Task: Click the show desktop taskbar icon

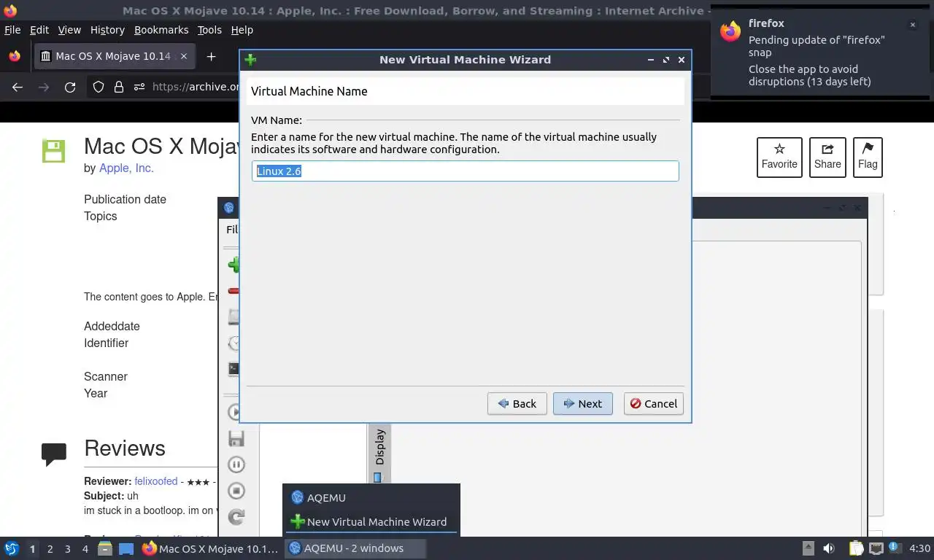Action: coord(126,548)
